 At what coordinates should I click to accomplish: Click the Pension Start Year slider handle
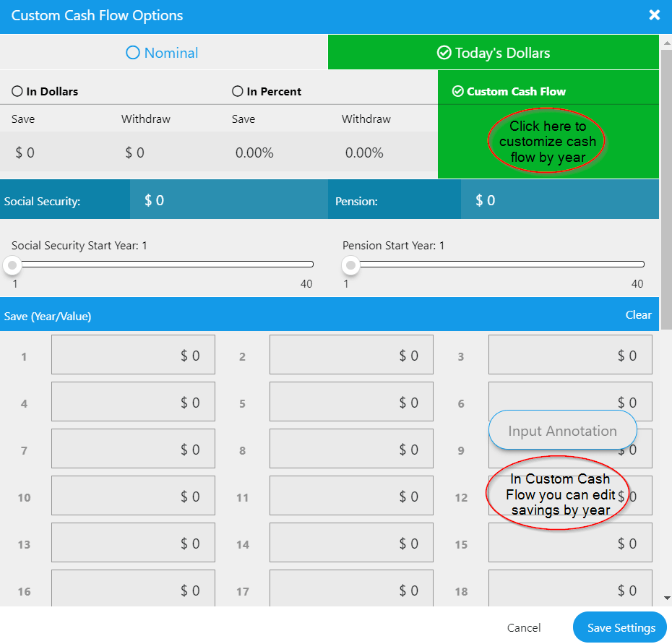tap(350, 265)
